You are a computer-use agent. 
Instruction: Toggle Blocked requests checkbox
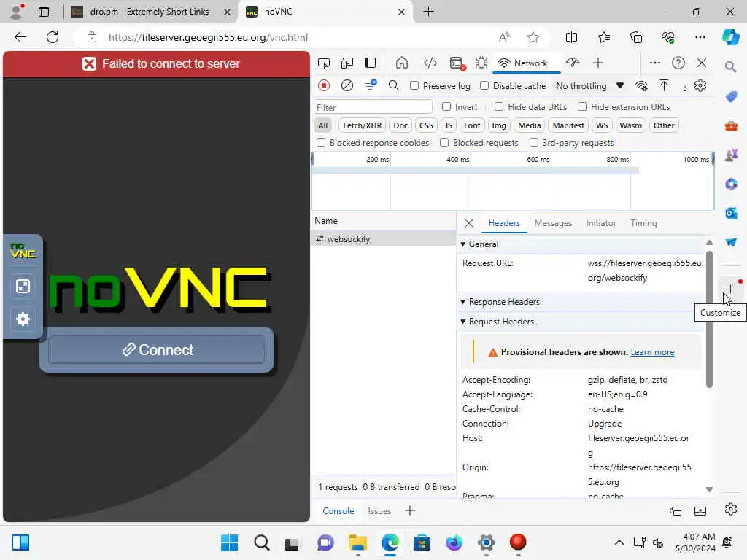444,142
